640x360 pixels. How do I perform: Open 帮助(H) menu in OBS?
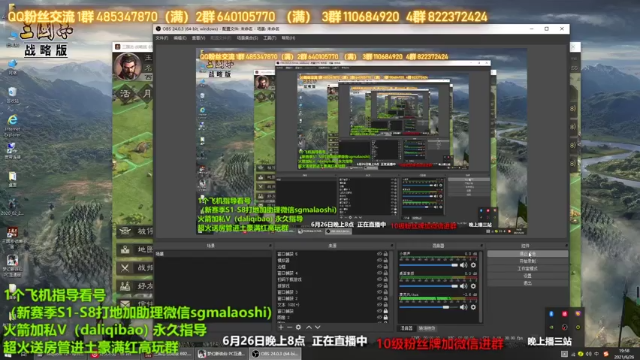(288, 38)
